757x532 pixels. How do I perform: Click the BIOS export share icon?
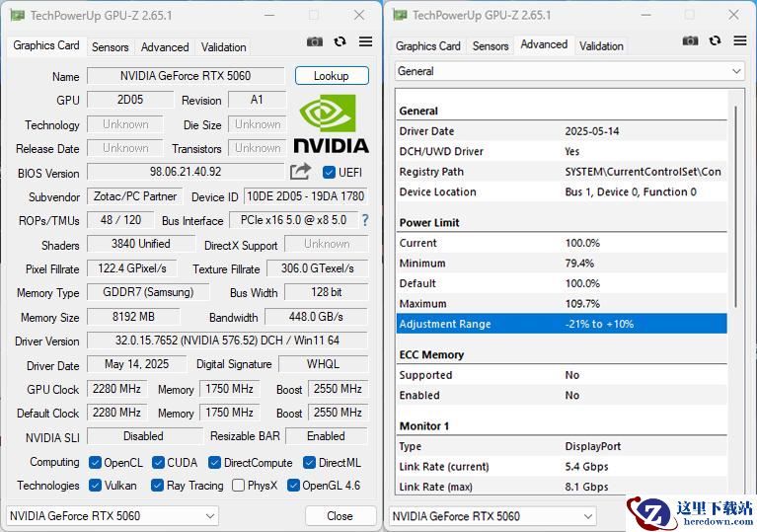pyautogui.click(x=300, y=172)
